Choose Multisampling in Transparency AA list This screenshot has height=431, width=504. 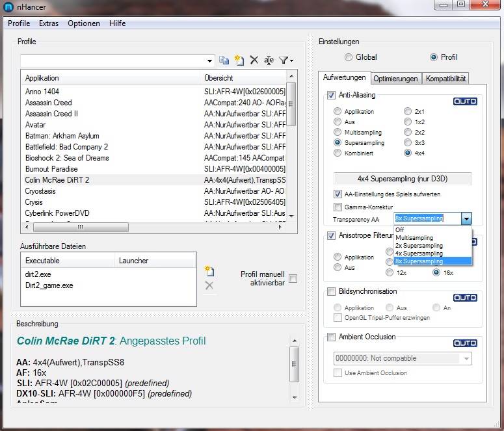coord(432,238)
